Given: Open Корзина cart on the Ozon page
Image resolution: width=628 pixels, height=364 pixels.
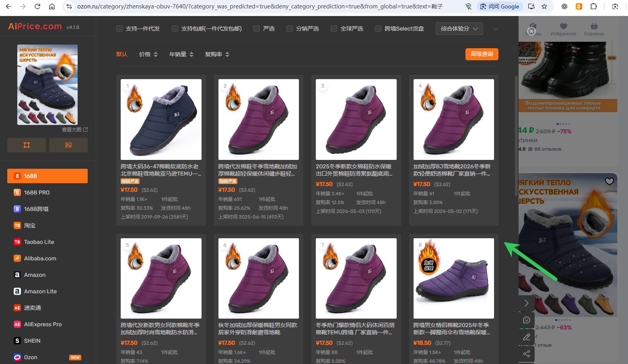Looking at the screenshot, I should 594,29.
